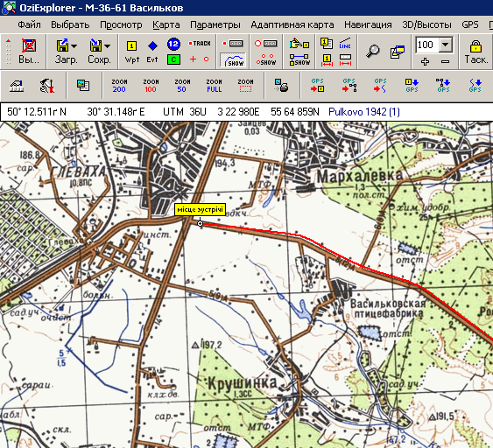
Task: Open the map view window icon
Action: 397,52
